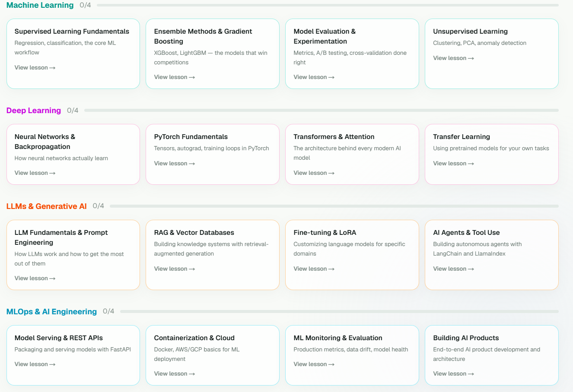Screen dimensions: 573x392
Task: Click the Deep Learning progress bar
Action: coord(322,111)
